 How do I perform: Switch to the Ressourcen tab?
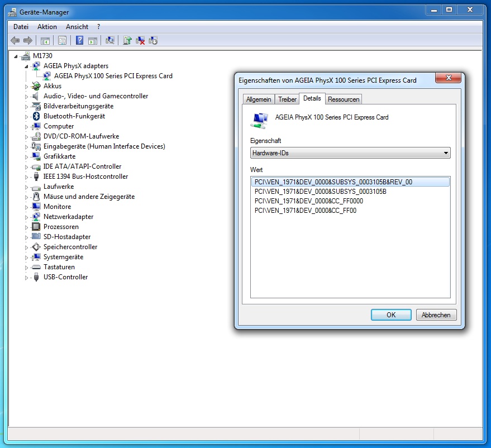point(344,99)
